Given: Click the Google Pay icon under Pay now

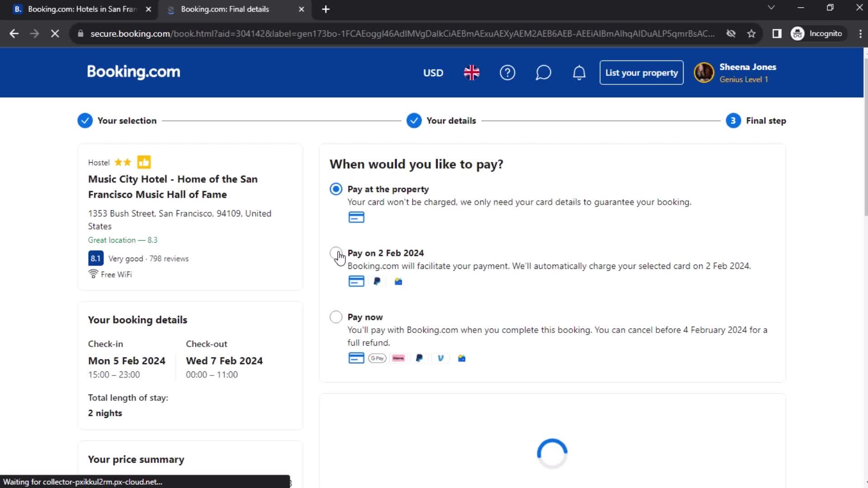Looking at the screenshot, I should click(x=377, y=358).
